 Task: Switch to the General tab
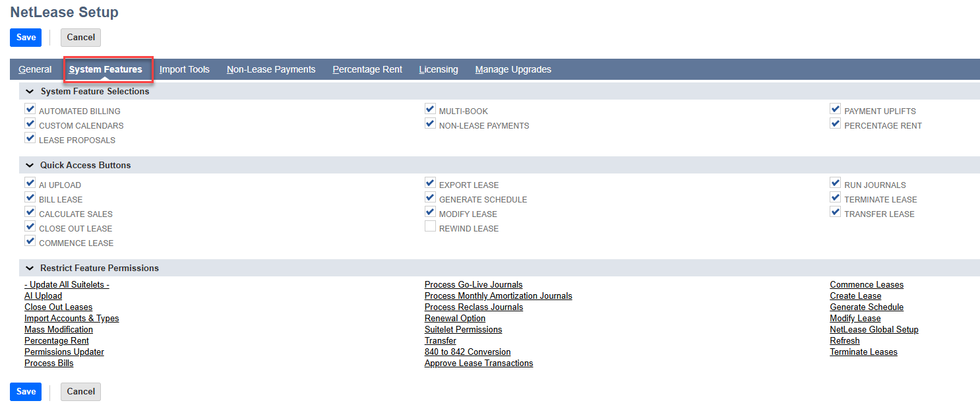35,69
